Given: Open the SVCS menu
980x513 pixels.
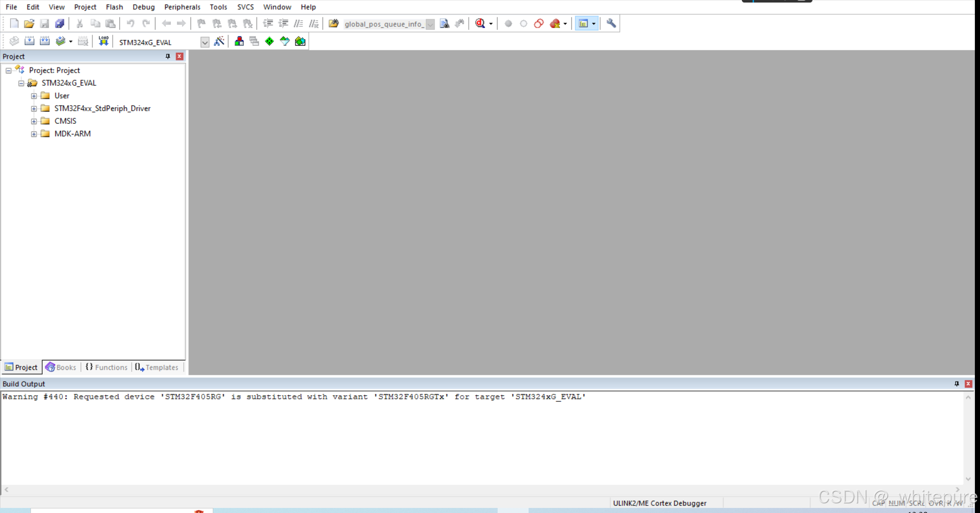Looking at the screenshot, I should pos(245,7).
